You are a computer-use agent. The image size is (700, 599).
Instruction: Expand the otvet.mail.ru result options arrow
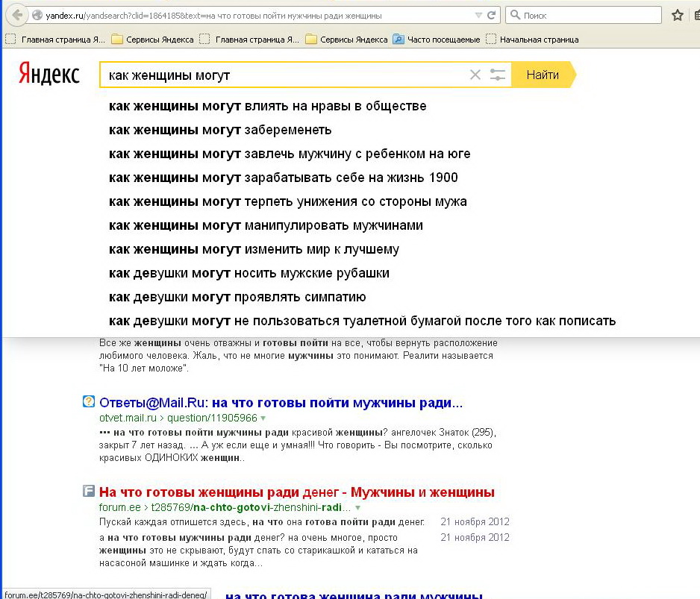point(263,418)
